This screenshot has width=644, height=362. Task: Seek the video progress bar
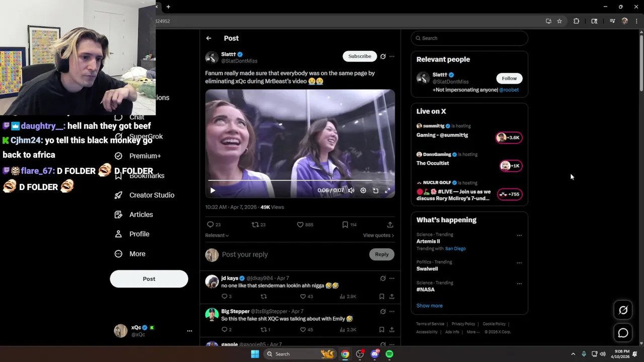pyautogui.click(x=300, y=180)
